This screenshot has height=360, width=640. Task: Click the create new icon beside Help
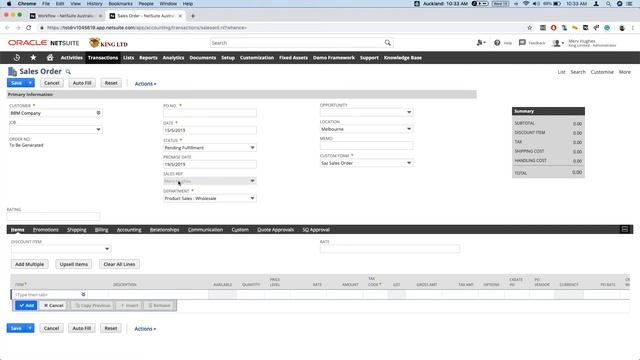click(480, 42)
